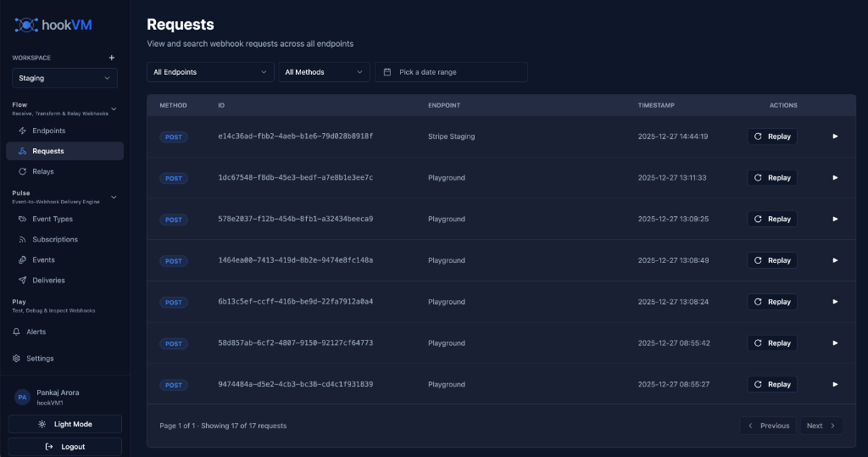Click the Subscriptions feed icon

click(x=23, y=240)
